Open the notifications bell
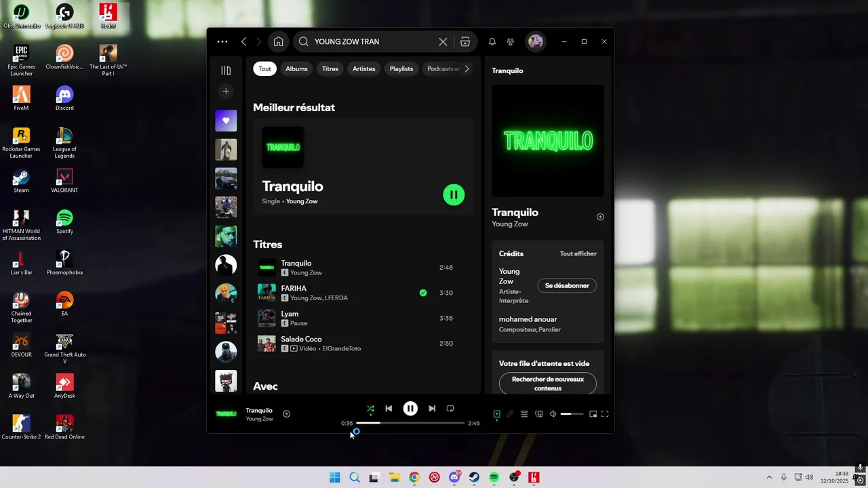 click(x=492, y=41)
